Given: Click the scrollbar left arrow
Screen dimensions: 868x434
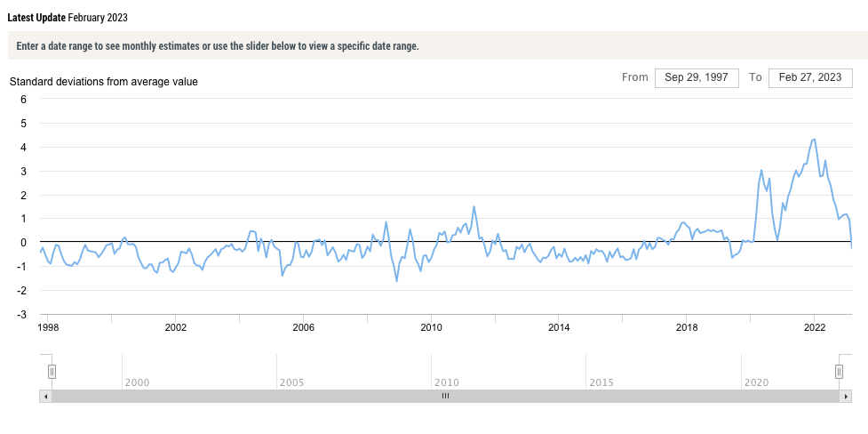Looking at the screenshot, I should point(45,397).
